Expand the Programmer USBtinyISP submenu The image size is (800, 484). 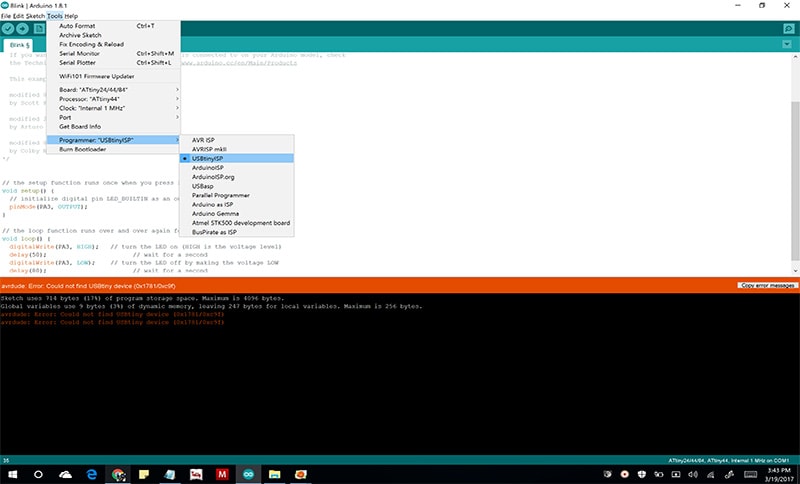pyautogui.click(x=113, y=140)
